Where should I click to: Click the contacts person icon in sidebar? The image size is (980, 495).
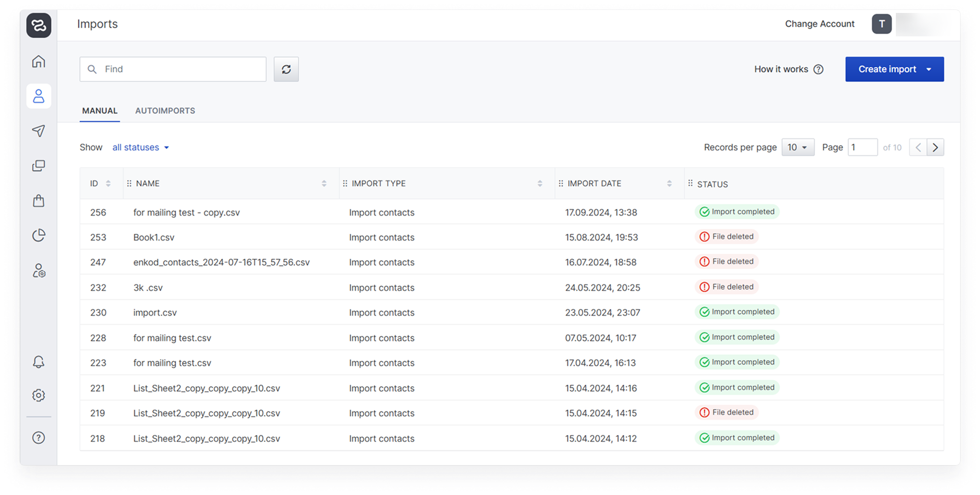pyautogui.click(x=38, y=96)
